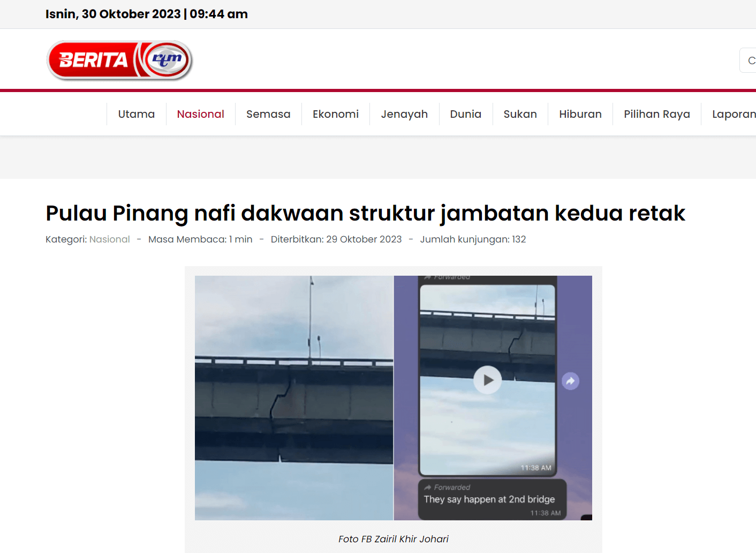Open the Ekonomi section
The width and height of the screenshot is (756, 553).
pyautogui.click(x=336, y=114)
